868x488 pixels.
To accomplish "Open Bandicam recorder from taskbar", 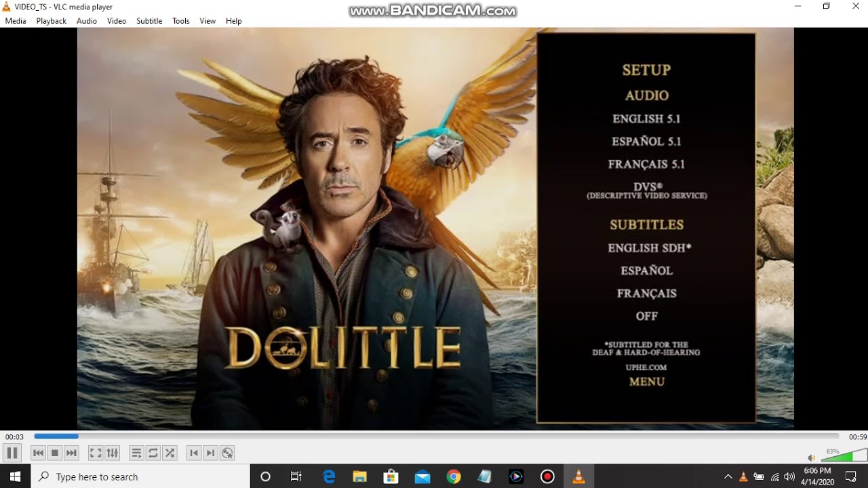I will click(547, 476).
